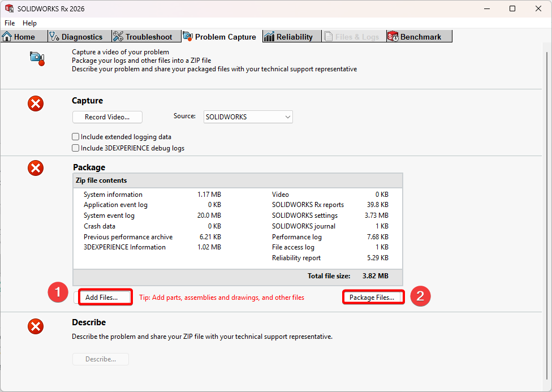552x392 pixels.
Task: Click the Home tab house icon
Action: pos(7,37)
